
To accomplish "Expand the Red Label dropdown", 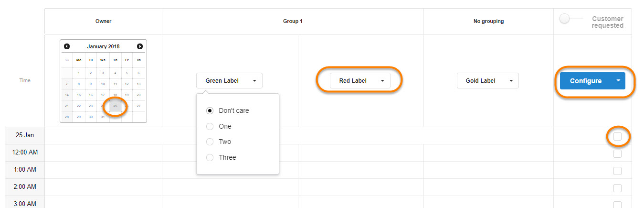I will [x=360, y=81].
